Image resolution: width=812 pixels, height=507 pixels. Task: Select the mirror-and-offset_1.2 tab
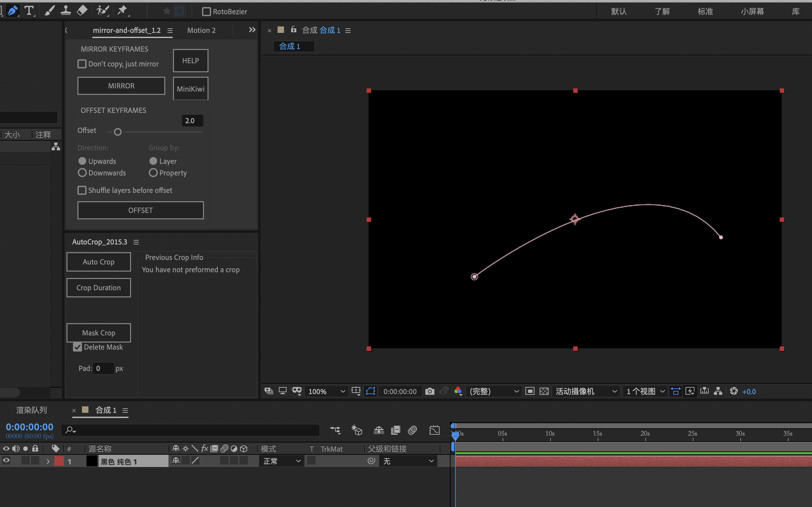click(127, 30)
